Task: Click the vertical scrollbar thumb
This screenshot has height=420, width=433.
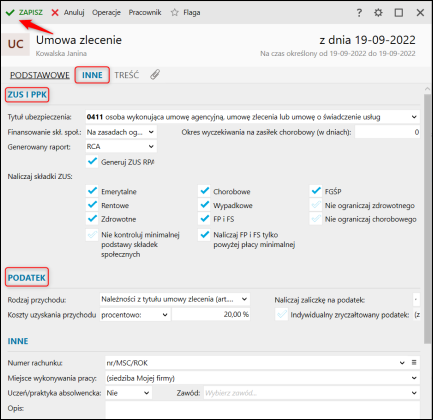Action: click(427, 218)
